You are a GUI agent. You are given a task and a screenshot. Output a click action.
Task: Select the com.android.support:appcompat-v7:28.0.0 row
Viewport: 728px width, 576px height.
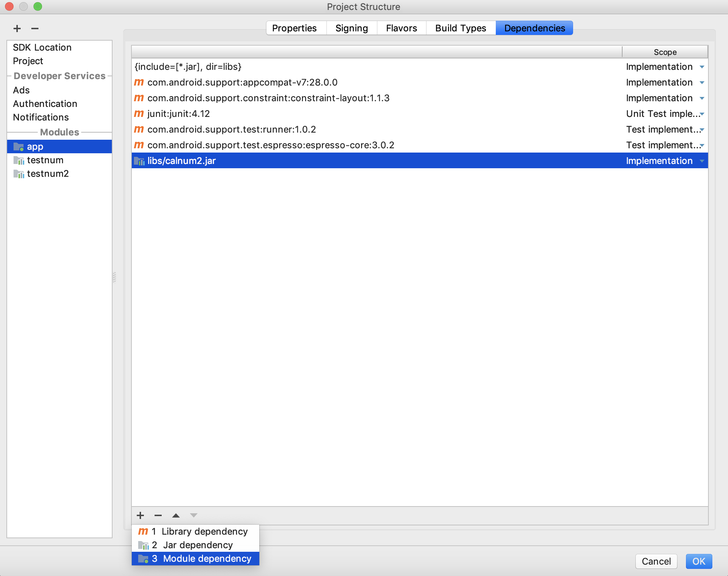pyautogui.click(x=420, y=82)
